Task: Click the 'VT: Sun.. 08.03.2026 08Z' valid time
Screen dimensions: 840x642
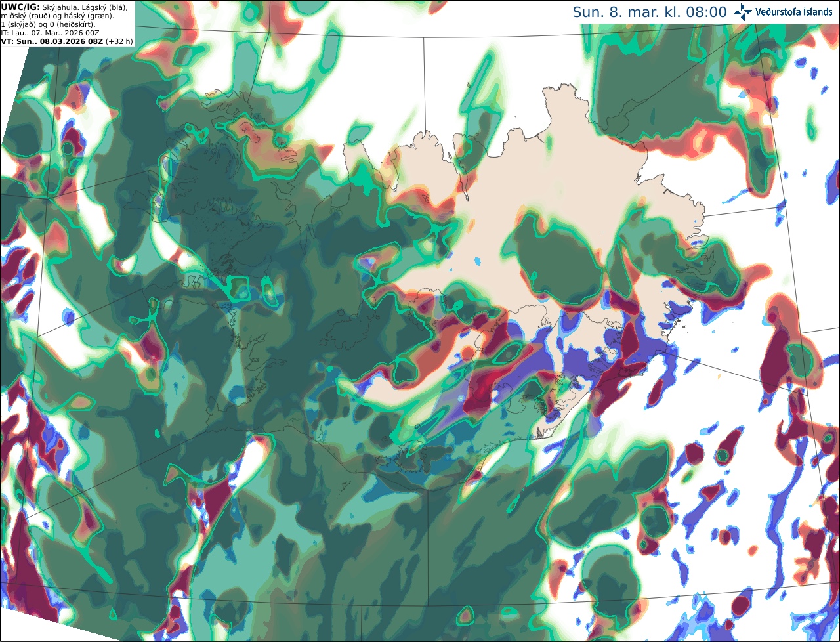Action: (x=52, y=41)
